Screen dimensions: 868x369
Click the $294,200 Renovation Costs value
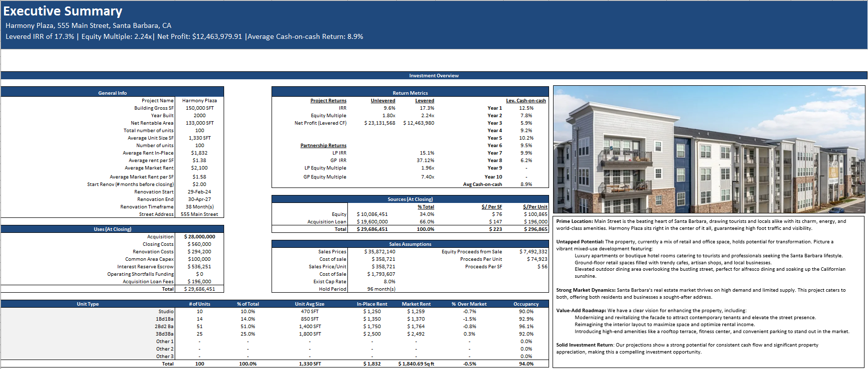point(199,252)
